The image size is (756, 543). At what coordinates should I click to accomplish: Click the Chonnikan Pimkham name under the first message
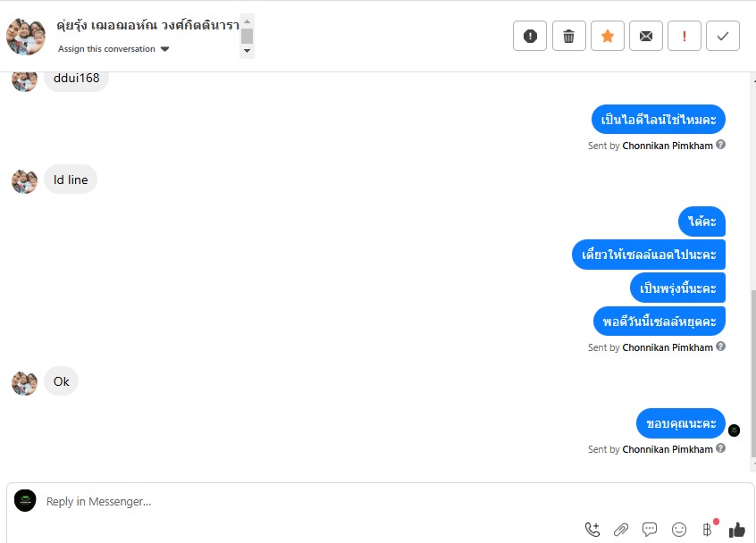(x=668, y=146)
